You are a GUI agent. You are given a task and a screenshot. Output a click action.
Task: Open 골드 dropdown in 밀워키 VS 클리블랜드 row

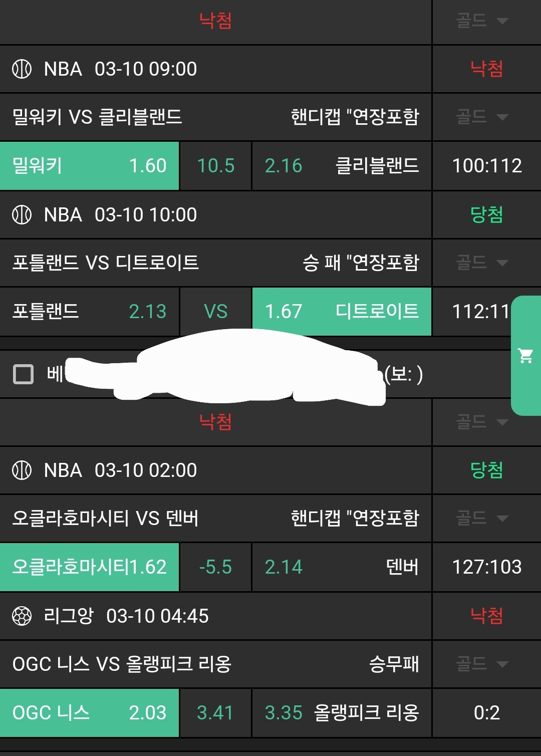pos(482,117)
